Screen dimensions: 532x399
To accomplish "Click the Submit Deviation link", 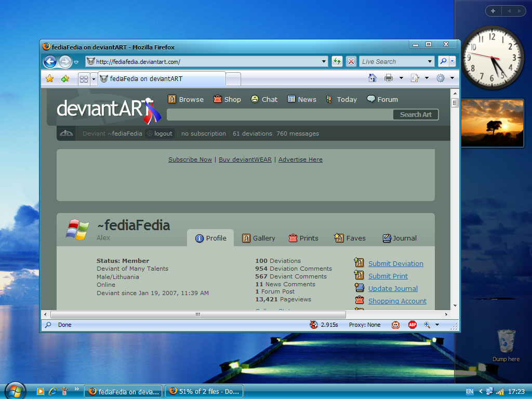I will (395, 263).
